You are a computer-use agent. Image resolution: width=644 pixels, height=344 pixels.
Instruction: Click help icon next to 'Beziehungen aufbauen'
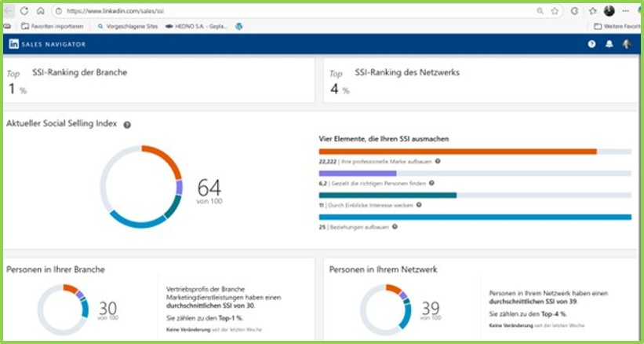pos(394,226)
